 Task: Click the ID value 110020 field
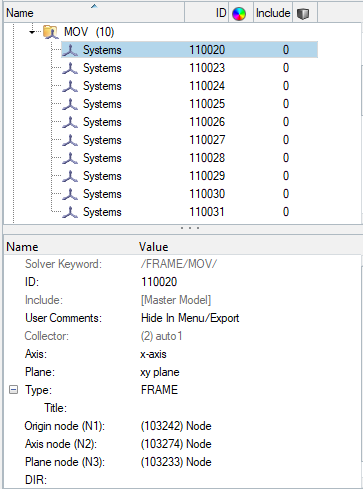249,282
